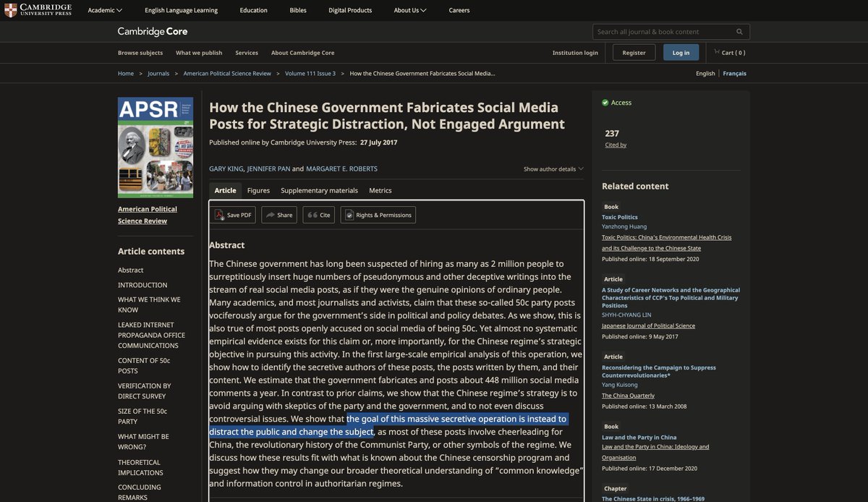Open Volume 111 Issue 3 breadcrumb
Image resolution: width=868 pixels, height=502 pixels.
310,73
